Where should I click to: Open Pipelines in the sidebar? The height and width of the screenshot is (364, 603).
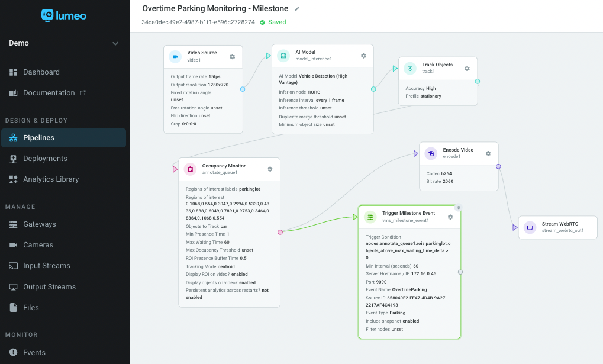(x=38, y=138)
